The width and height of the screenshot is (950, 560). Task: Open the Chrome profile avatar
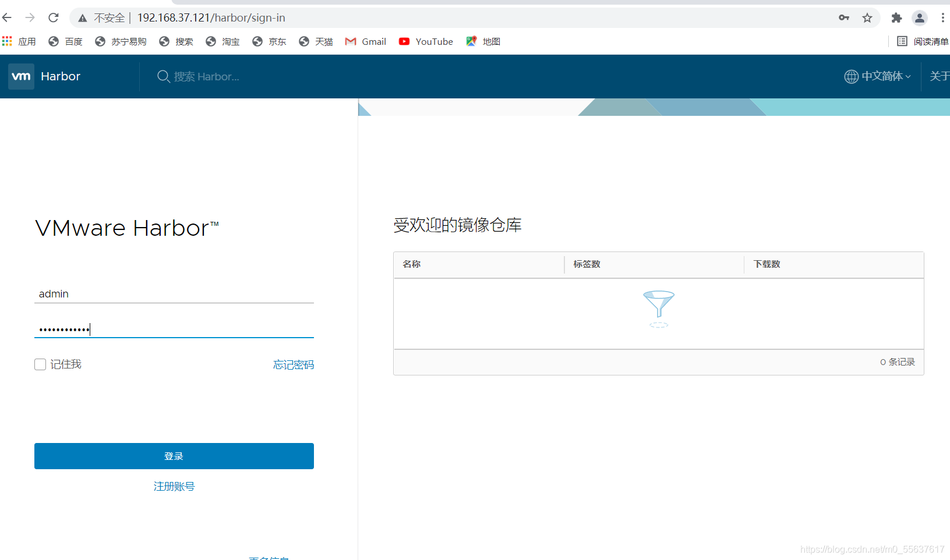920,18
